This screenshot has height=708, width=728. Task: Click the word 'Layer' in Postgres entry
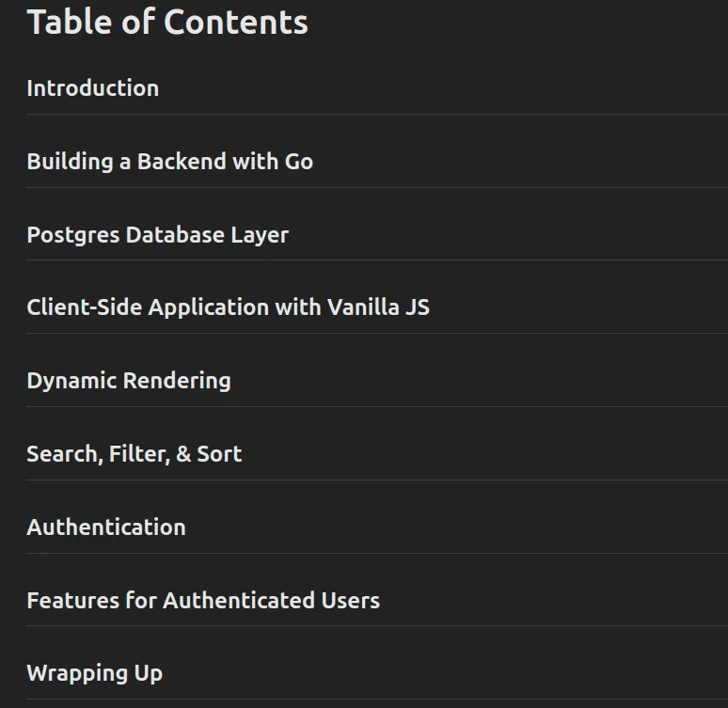260,235
